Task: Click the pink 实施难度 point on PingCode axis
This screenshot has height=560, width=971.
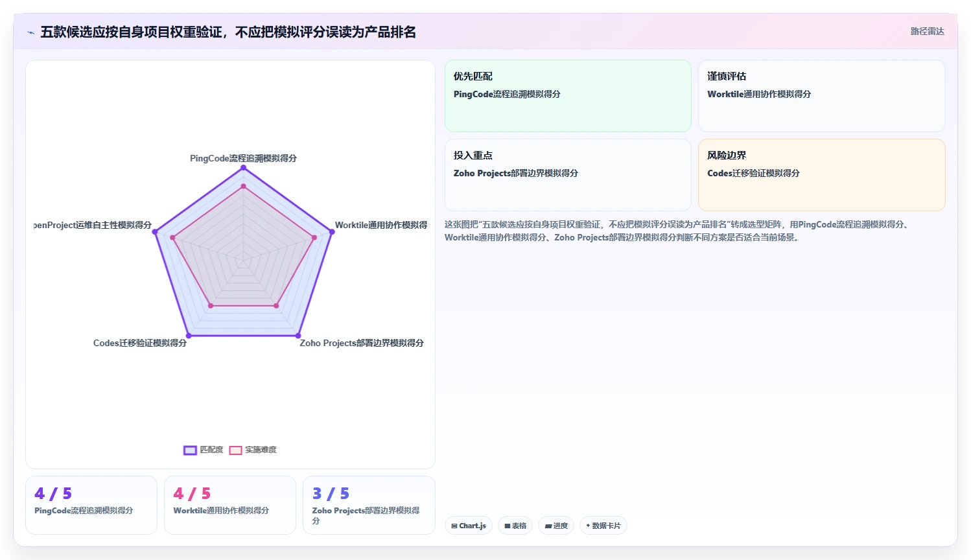Action: click(244, 187)
